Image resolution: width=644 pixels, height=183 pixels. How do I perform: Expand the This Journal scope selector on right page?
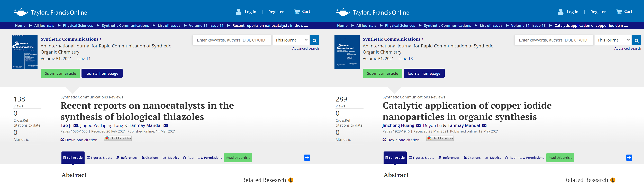[x=613, y=40]
